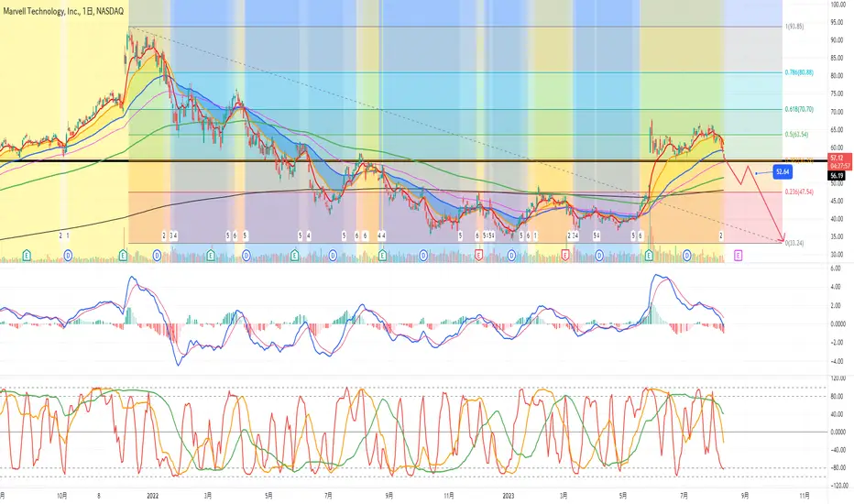Image resolution: width=854 pixels, height=504 pixels.
Task: Click the 2023 label on the time axis
Action: point(509,496)
